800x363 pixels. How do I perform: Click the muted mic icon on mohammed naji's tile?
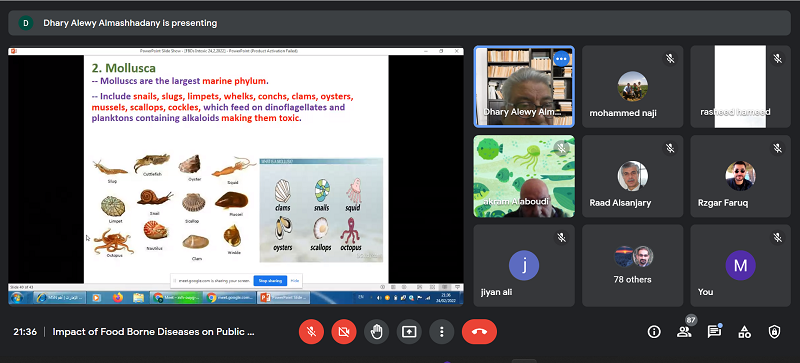669,59
